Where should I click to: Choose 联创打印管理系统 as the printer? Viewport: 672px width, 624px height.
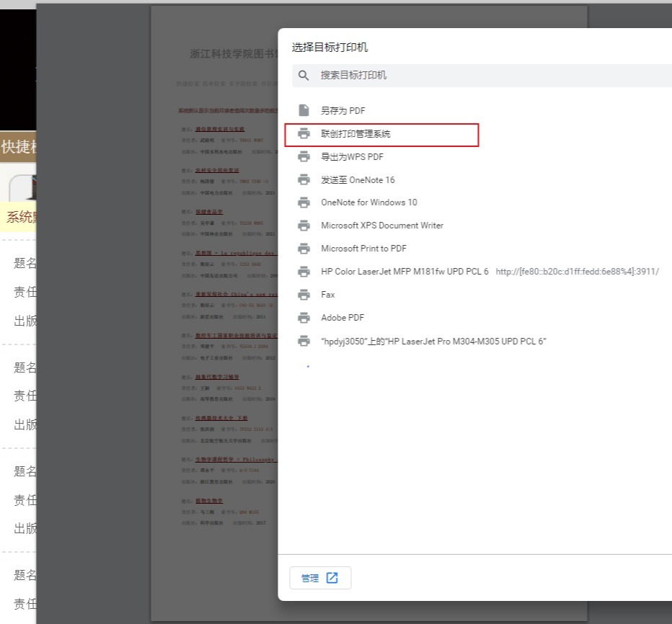355,134
